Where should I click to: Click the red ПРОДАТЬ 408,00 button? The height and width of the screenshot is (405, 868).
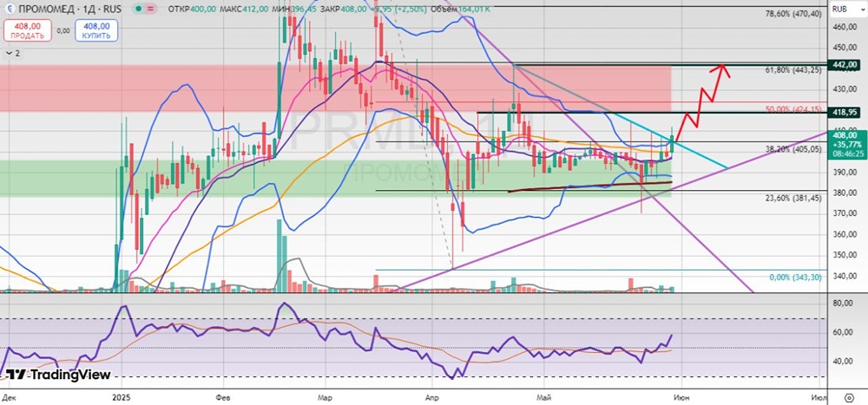click(27, 29)
